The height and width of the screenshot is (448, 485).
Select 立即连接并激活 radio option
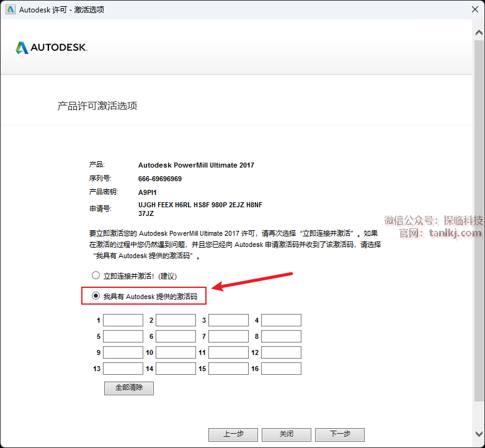tap(96, 276)
